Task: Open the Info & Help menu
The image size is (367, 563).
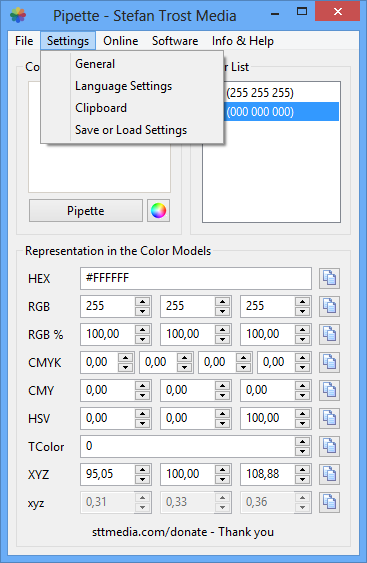Action: tap(243, 41)
